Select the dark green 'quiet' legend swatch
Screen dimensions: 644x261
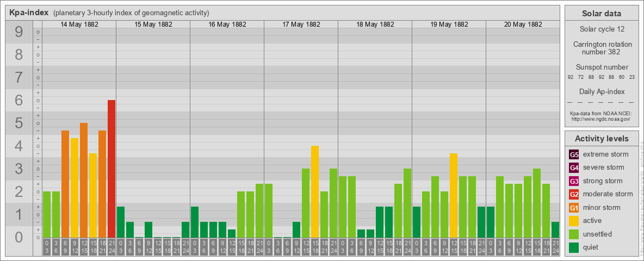click(x=574, y=247)
